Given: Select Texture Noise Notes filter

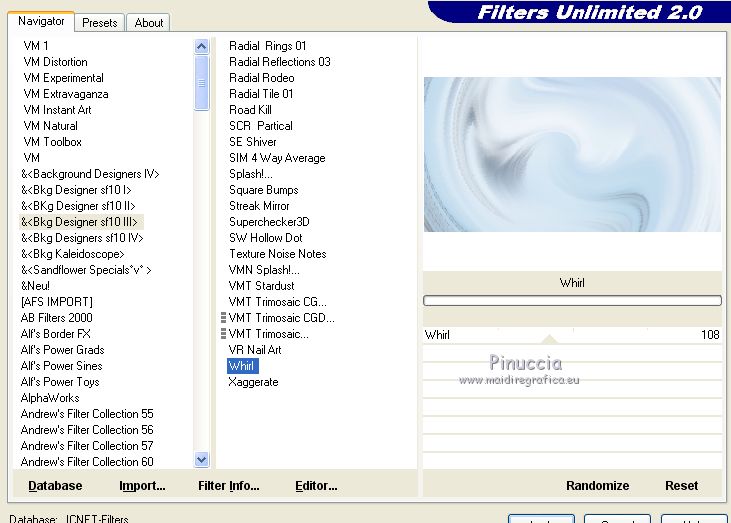Looking at the screenshot, I should pyautogui.click(x=277, y=254).
